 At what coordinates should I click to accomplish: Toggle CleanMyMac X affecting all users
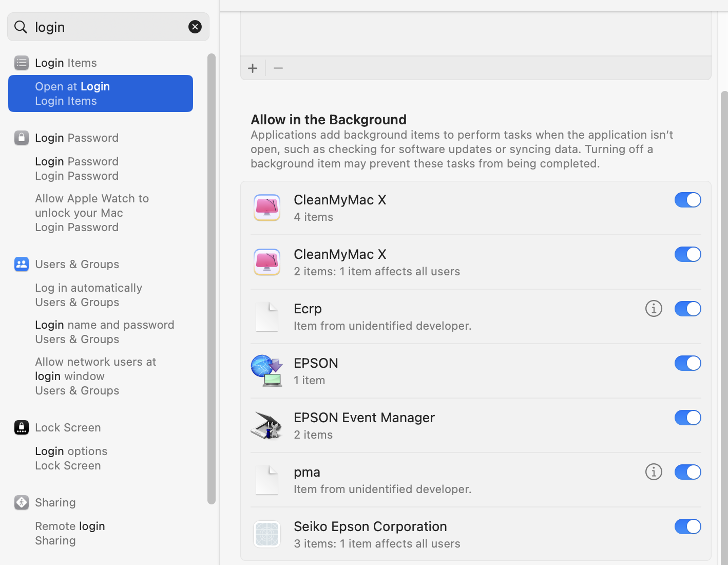point(688,254)
